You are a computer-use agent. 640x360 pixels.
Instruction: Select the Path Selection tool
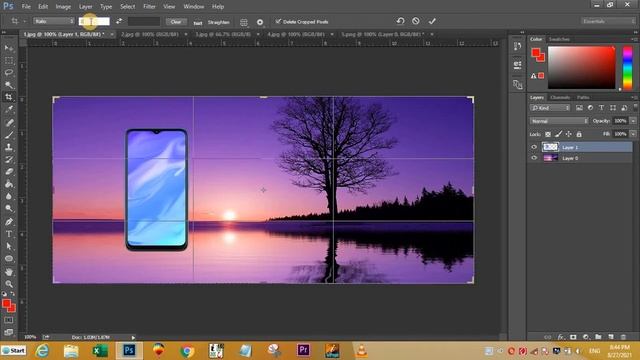coord(9,246)
